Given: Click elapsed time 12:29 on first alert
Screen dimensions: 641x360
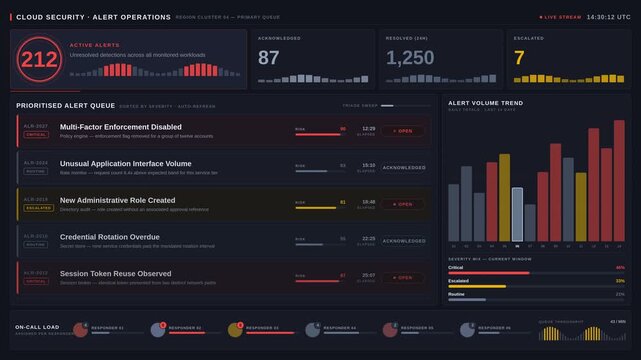Looking at the screenshot, I should 368,129.
